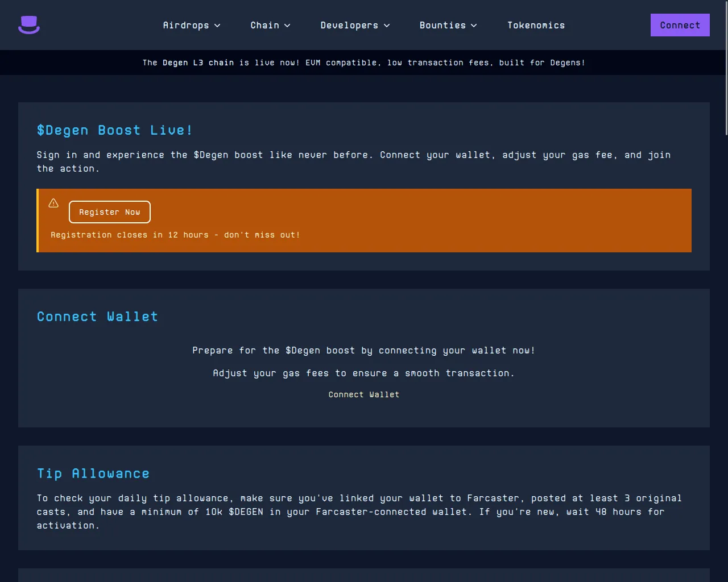Viewport: 728px width, 582px height.
Task: Click the Connect Wallet link
Action: 364,394
